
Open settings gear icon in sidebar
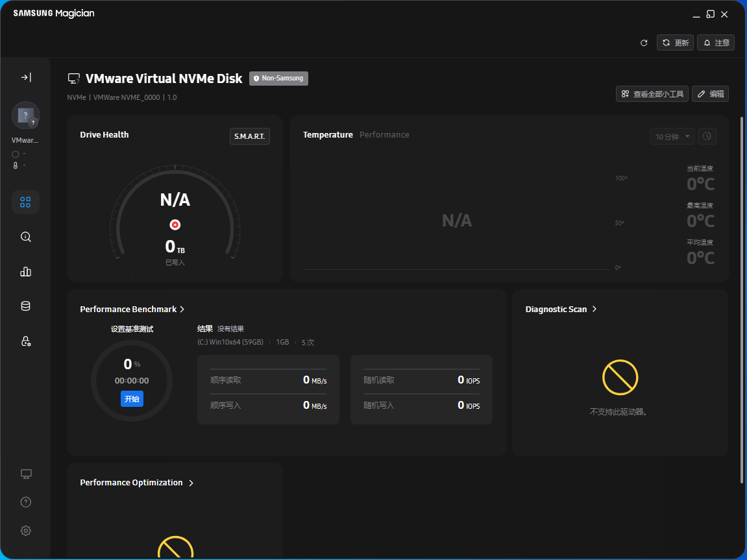click(x=25, y=531)
